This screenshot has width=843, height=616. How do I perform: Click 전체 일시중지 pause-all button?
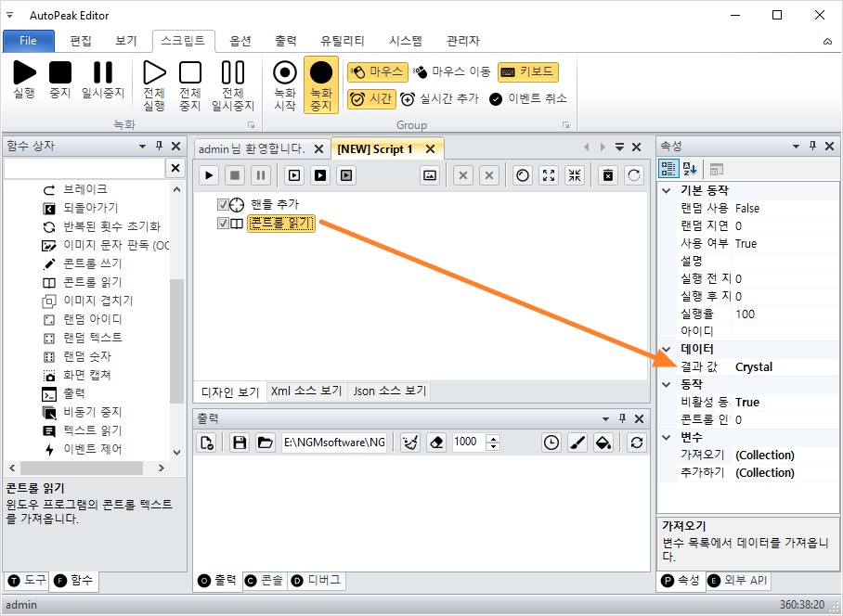click(233, 85)
